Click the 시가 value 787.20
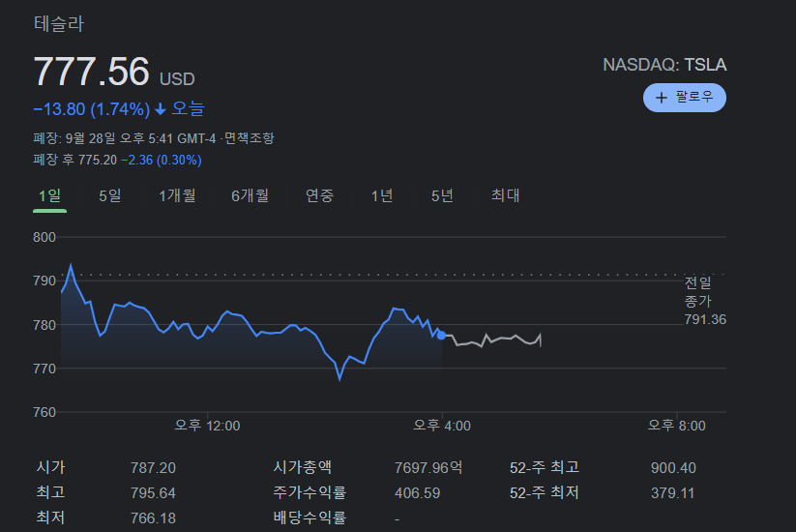This screenshot has width=796, height=532. click(x=153, y=467)
